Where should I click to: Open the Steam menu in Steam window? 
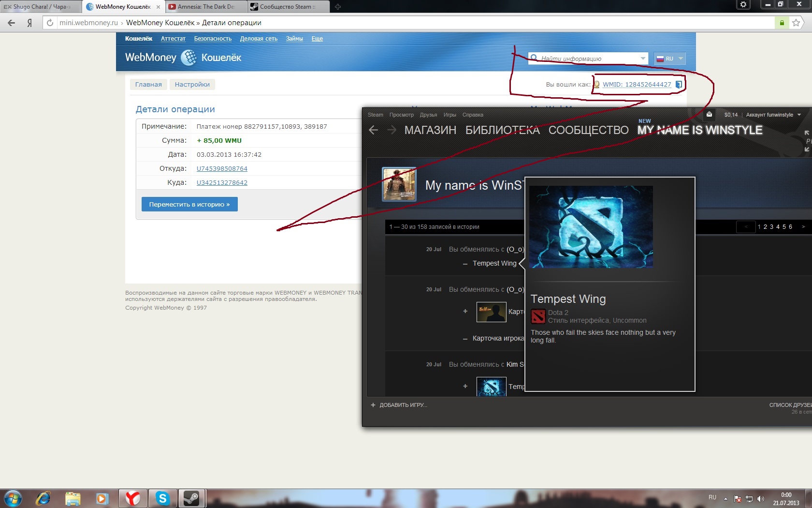pos(376,115)
